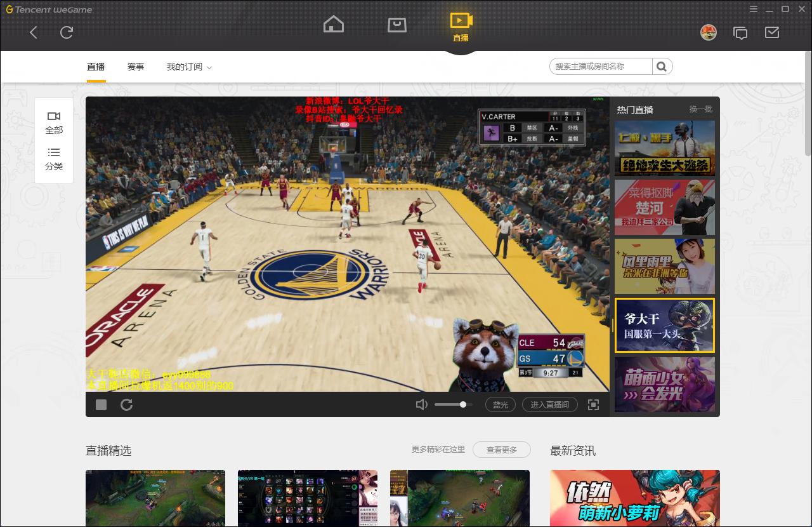Stop the live stream playback
This screenshot has height=527, width=812.
pos(101,404)
